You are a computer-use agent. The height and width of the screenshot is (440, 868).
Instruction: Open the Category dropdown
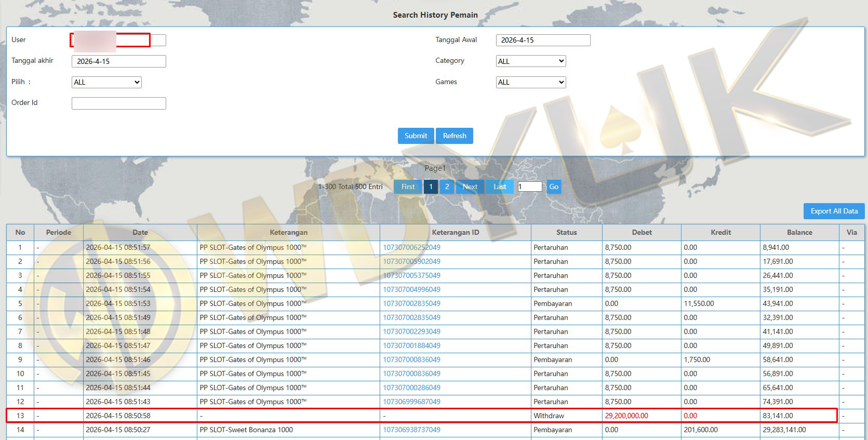pyautogui.click(x=530, y=61)
